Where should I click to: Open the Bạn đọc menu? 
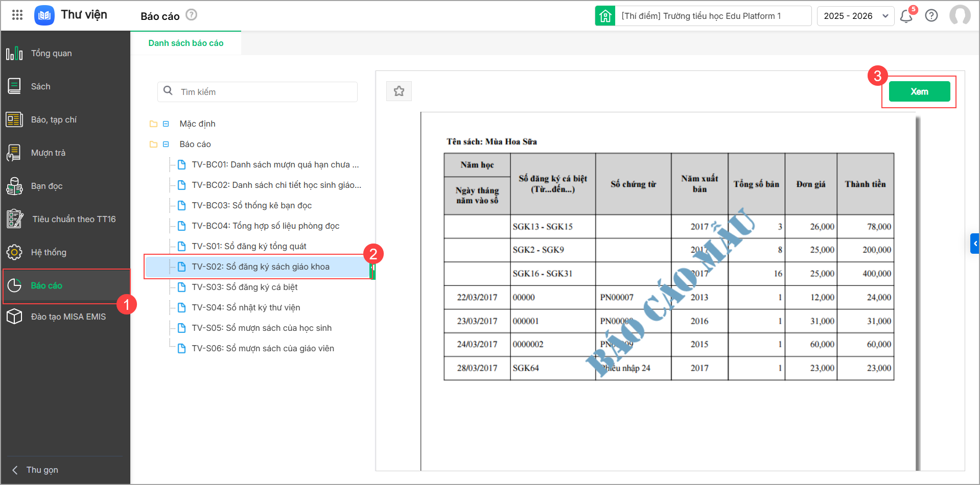pyautogui.click(x=65, y=186)
